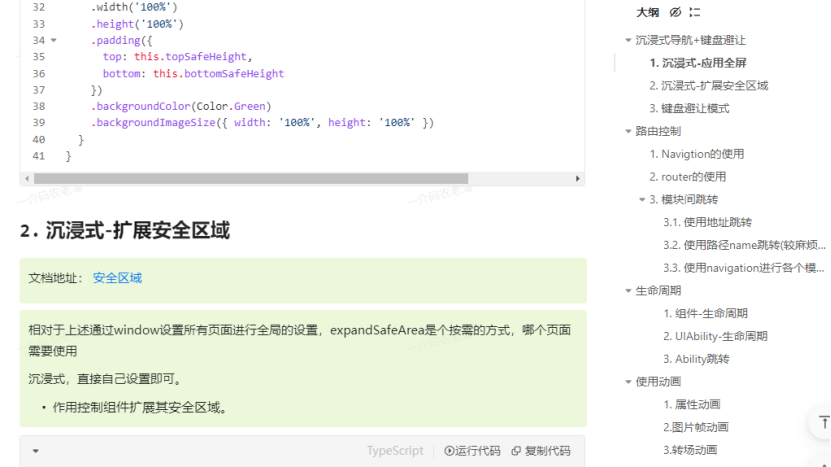This screenshot has width=831, height=467.
Task: Jump to 2. 沉浸式-扩展安全区域 in outline
Action: 708,85
